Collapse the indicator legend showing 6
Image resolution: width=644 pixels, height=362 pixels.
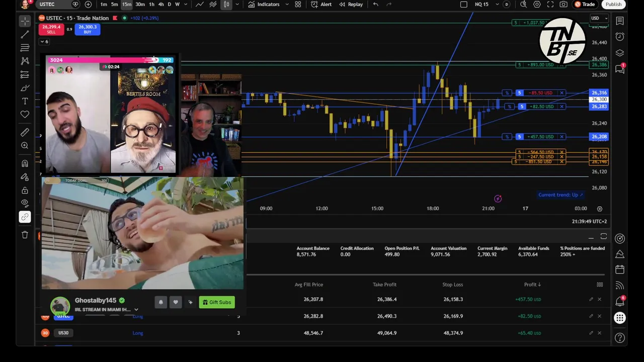44,42
